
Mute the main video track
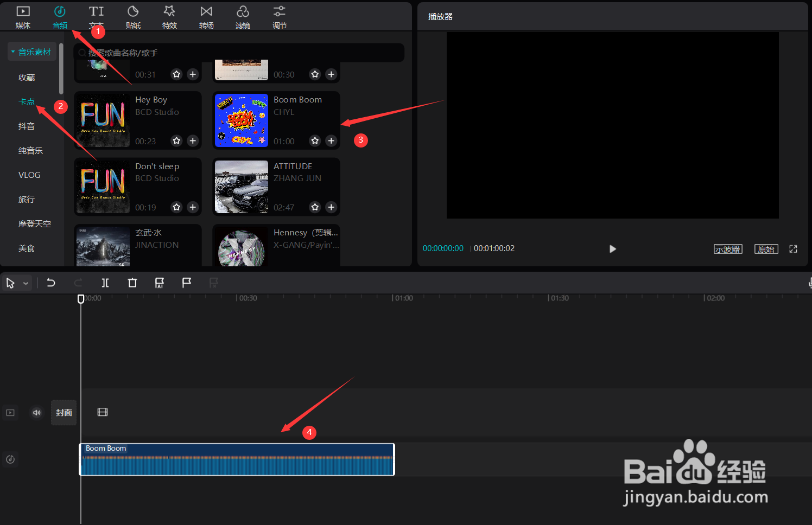click(x=37, y=413)
